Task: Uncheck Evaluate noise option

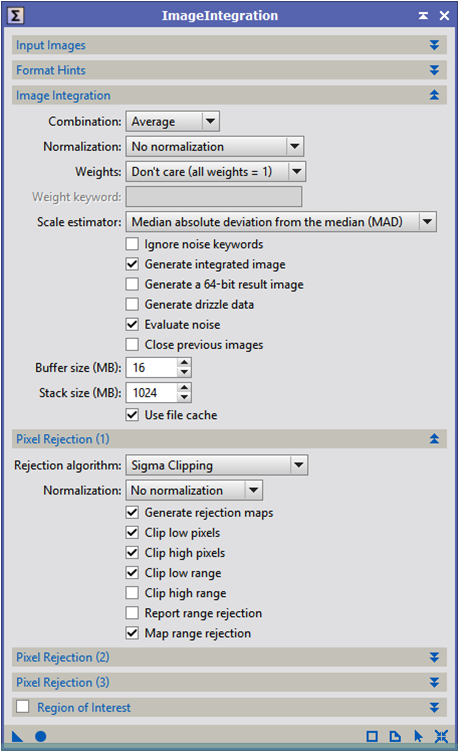Action: point(132,325)
